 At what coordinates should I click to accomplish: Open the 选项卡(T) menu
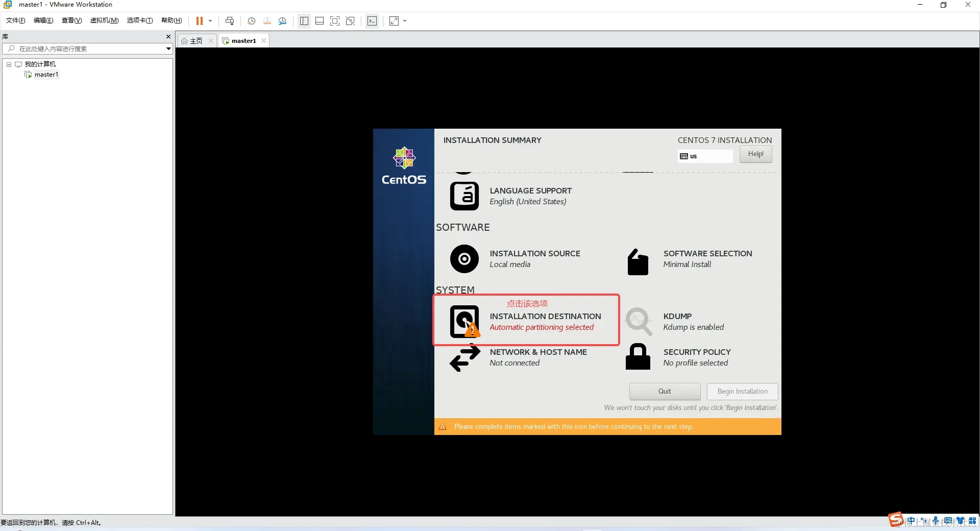[x=140, y=20]
